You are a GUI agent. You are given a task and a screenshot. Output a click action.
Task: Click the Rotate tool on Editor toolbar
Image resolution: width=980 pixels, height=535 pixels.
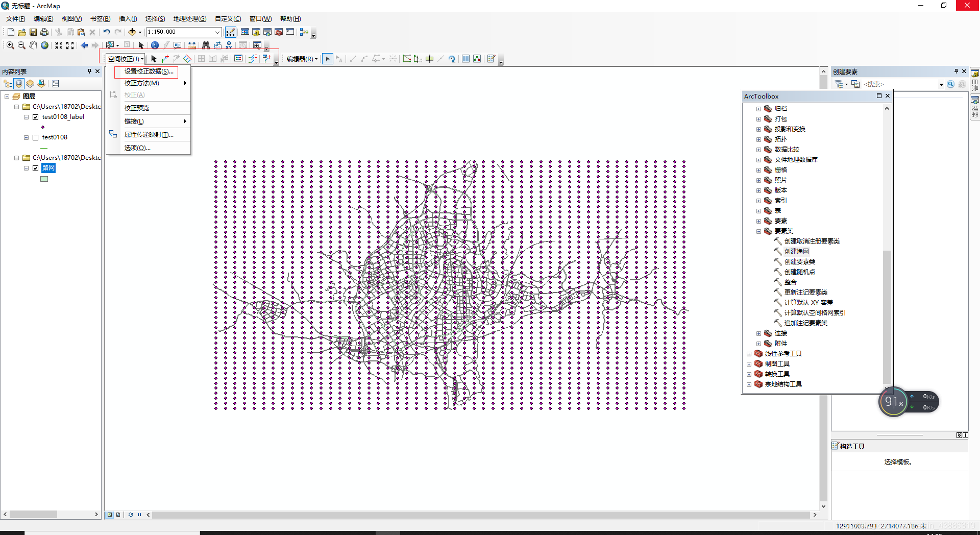coord(452,59)
